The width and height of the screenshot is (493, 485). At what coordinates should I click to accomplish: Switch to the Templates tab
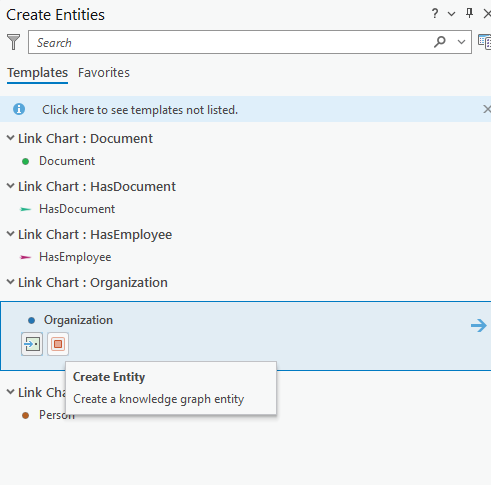37,73
